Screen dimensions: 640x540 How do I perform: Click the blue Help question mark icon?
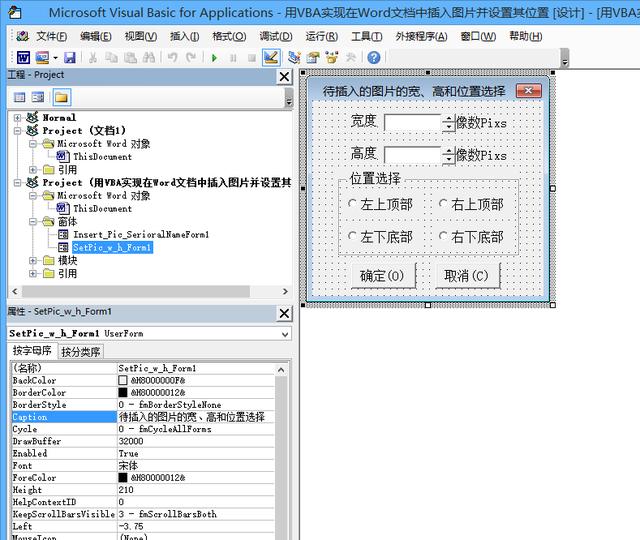click(373, 58)
